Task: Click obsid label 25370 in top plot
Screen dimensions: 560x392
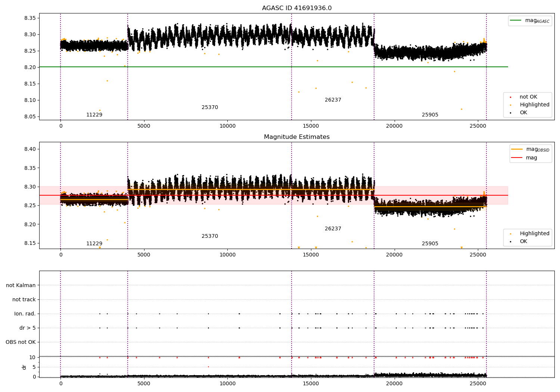Action: tap(210, 108)
